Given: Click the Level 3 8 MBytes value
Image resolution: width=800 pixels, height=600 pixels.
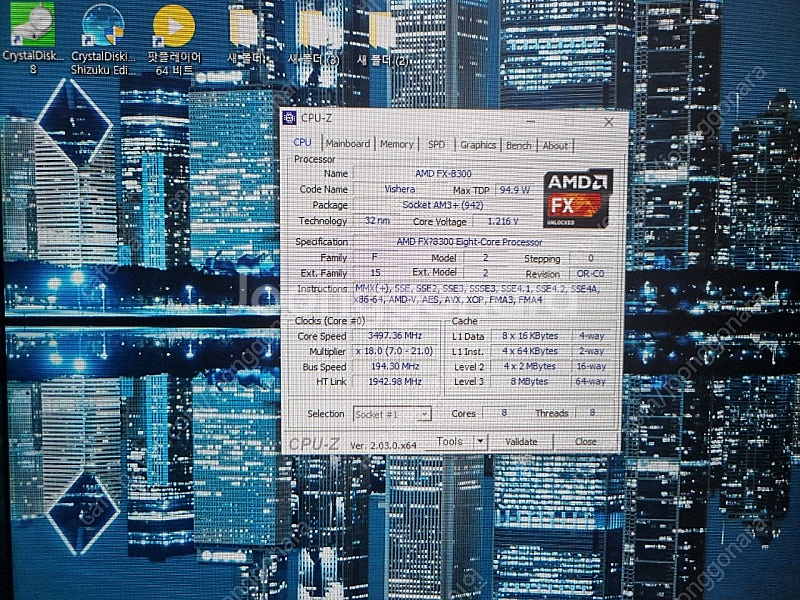Looking at the screenshot, I should (x=530, y=381).
